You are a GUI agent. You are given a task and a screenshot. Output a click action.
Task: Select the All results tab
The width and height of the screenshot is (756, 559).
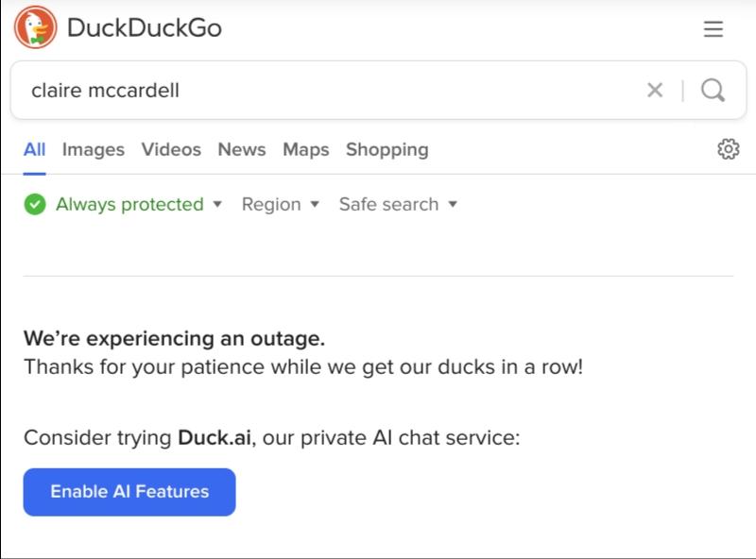coord(35,149)
